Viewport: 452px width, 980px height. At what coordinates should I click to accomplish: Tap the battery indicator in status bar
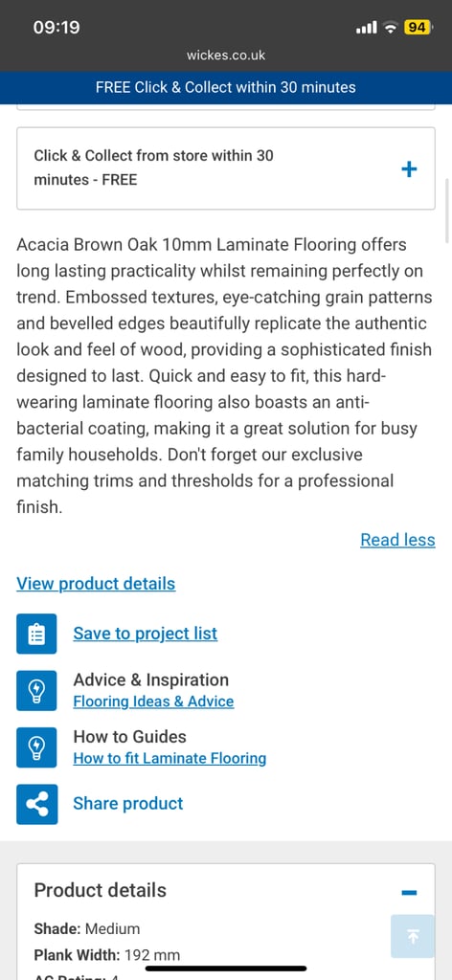click(418, 28)
